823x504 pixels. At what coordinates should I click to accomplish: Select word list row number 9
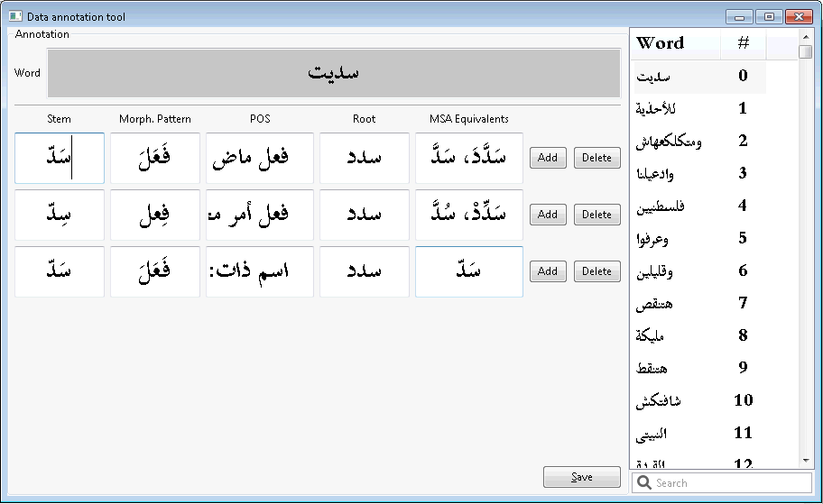(x=699, y=368)
